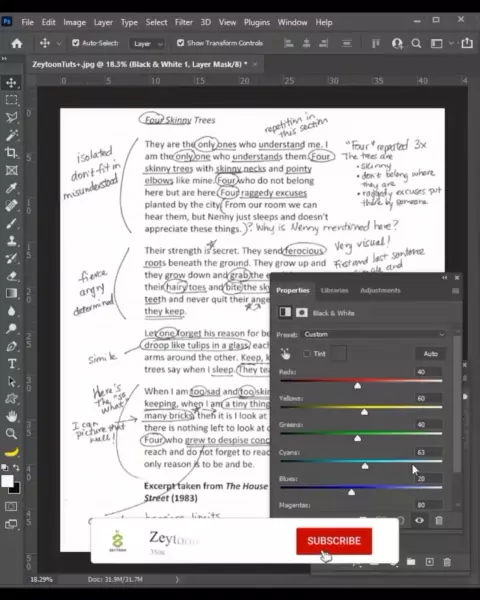Viewport: 480px width, 600px height.
Task: Click the align left edges icon
Action: [x=289, y=43]
